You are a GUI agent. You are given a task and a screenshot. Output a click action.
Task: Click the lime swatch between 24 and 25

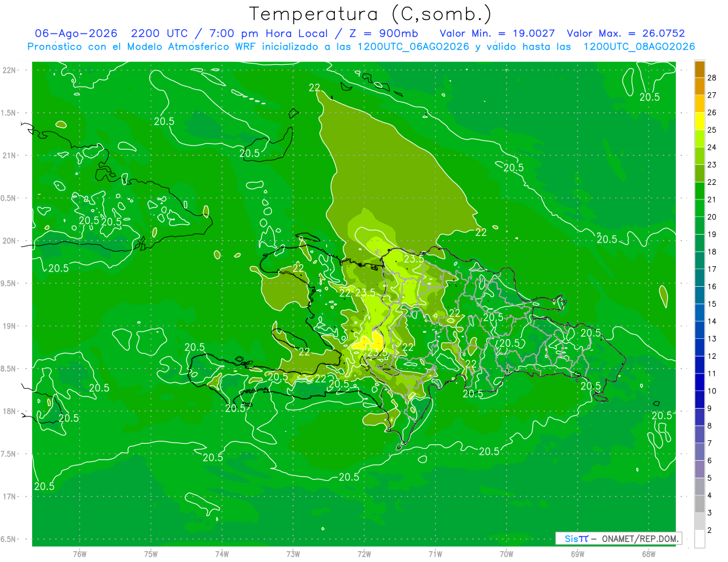pos(699,139)
